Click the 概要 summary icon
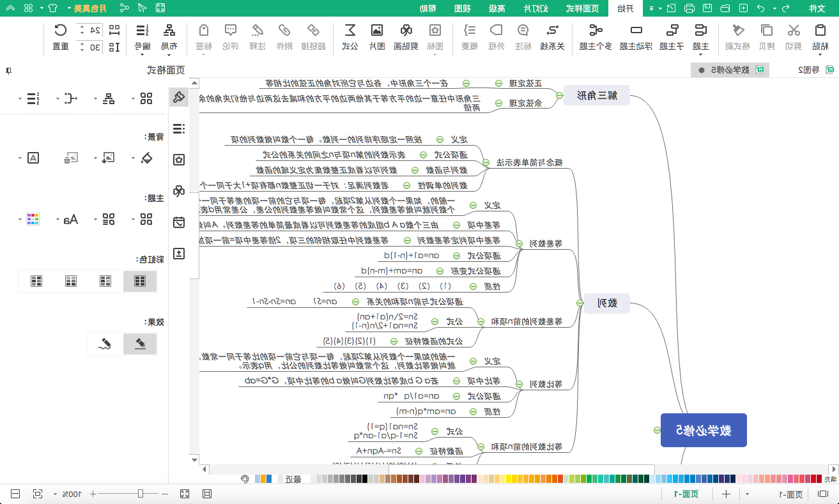Screen dimensions: 839x504 [470, 30]
